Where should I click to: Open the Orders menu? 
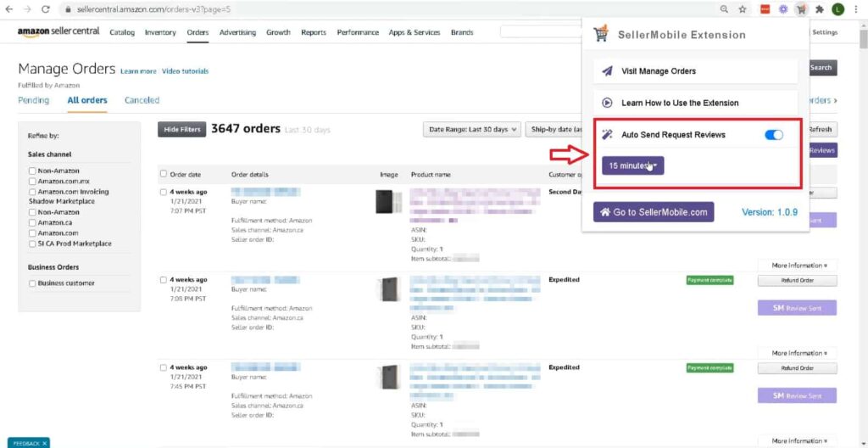tap(198, 32)
